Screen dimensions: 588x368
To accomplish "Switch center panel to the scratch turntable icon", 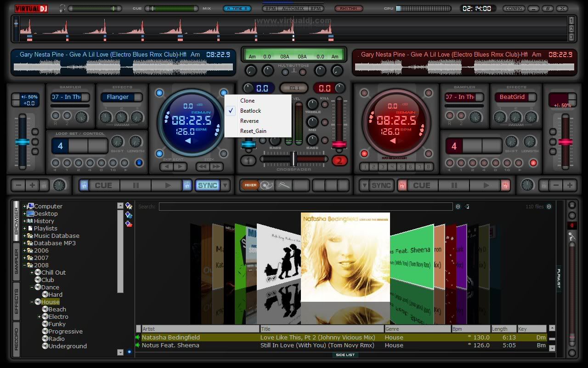I will (x=267, y=185).
